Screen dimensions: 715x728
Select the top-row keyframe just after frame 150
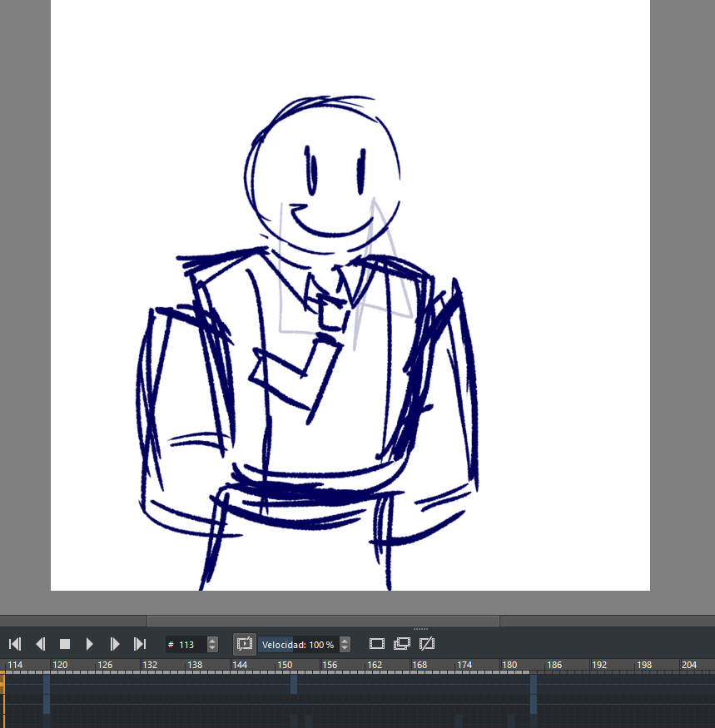pyautogui.click(x=294, y=685)
